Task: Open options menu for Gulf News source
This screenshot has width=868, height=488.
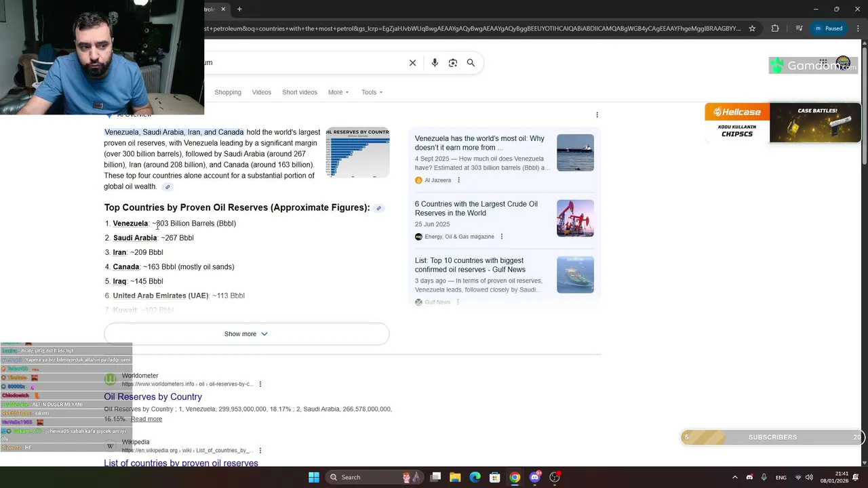Action: pyautogui.click(x=458, y=302)
